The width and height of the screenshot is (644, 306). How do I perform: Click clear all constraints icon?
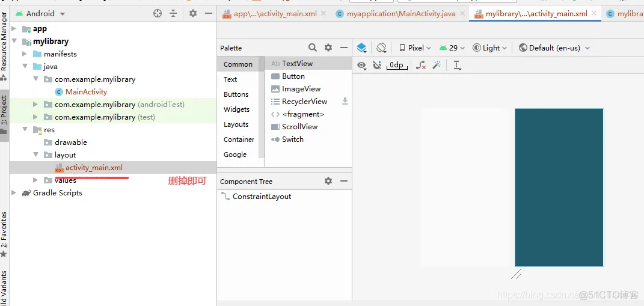420,65
